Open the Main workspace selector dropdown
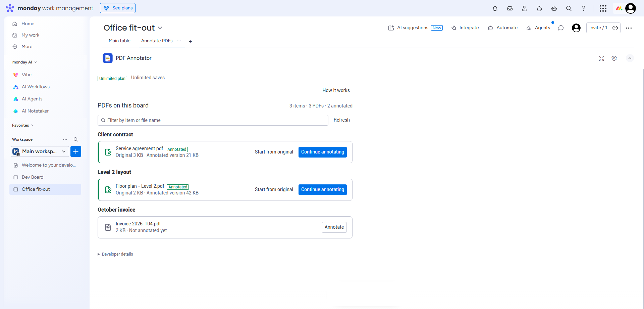The image size is (644, 309). [x=40, y=151]
